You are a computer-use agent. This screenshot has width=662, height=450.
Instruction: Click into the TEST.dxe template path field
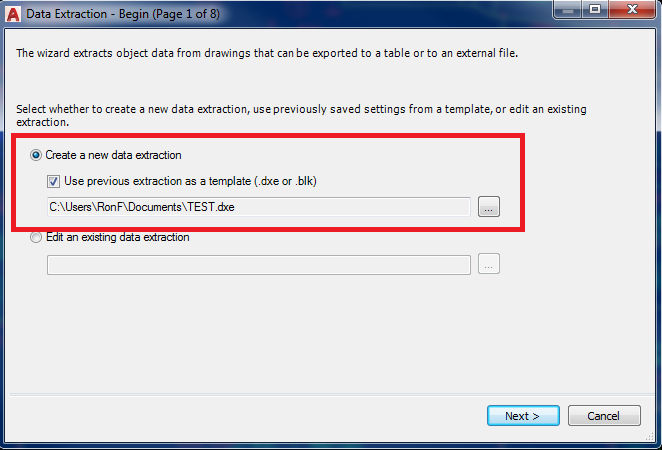pyautogui.click(x=259, y=207)
